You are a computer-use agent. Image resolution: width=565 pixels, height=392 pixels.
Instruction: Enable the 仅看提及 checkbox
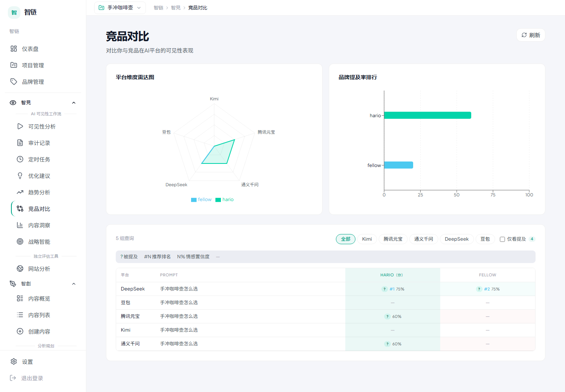pyautogui.click(x=502, y=239)
